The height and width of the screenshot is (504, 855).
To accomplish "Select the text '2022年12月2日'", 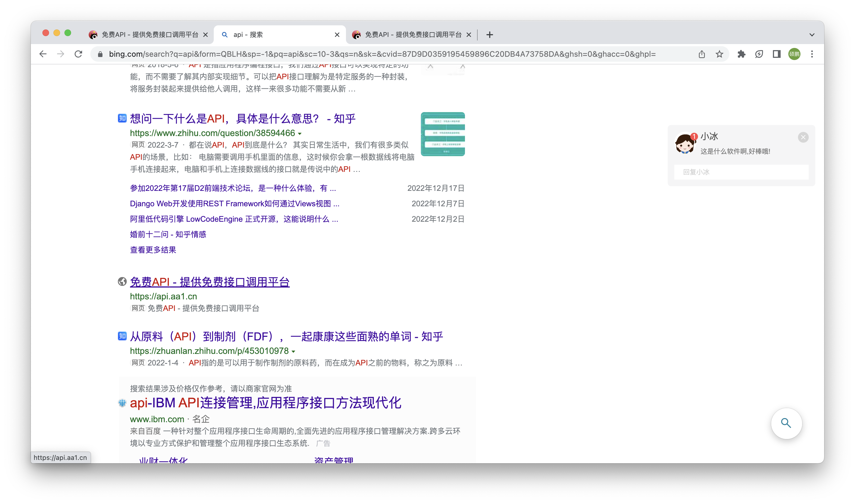I will 438,219.
